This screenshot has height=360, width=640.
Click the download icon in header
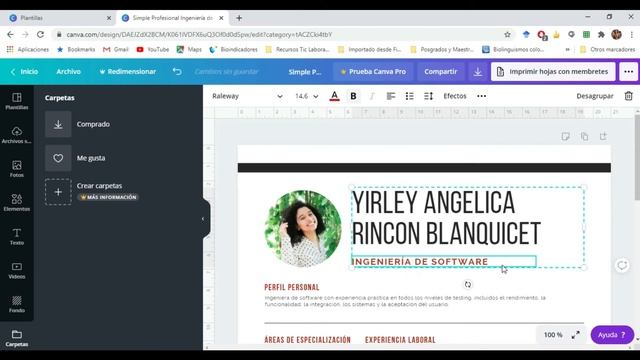pyautogui.click(x=478, y=71)
